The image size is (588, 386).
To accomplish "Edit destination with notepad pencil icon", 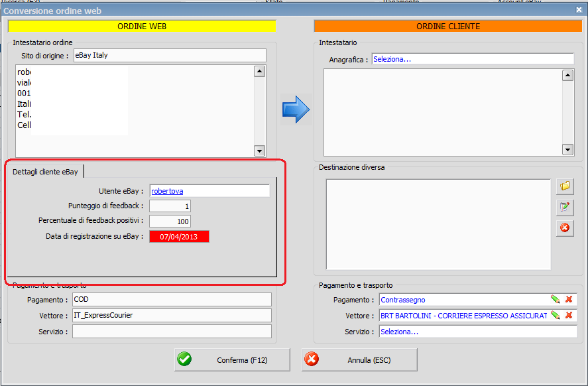I will tap(565, 207).
